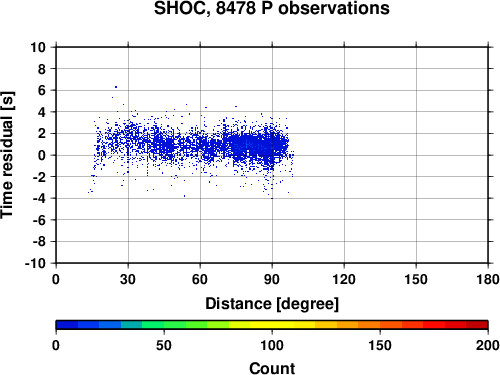The image size is (500, 375).
Task: Click the colorbar tick label 150
Action: [380, 345]
